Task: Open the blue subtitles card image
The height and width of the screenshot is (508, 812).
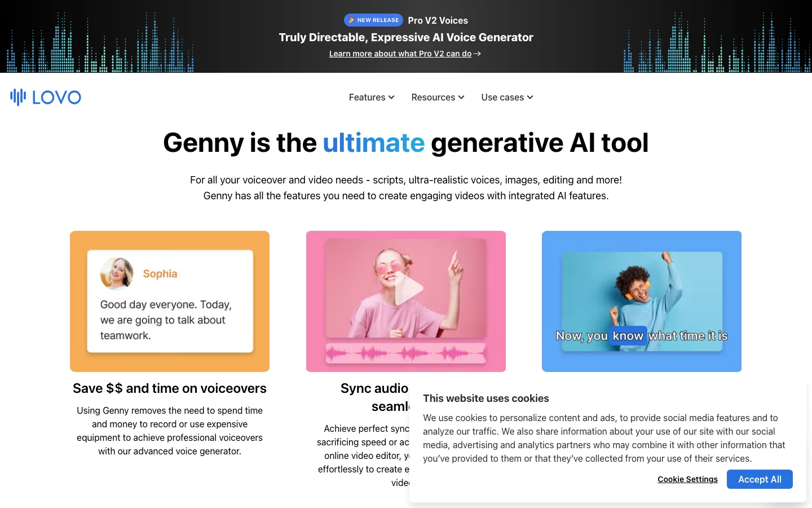Action: click(642, 301)
